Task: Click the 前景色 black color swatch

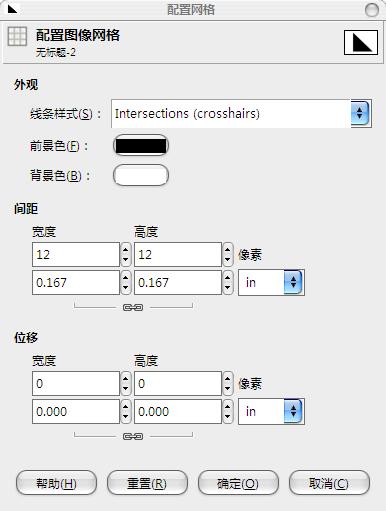Action: click(x=141, y=146)
